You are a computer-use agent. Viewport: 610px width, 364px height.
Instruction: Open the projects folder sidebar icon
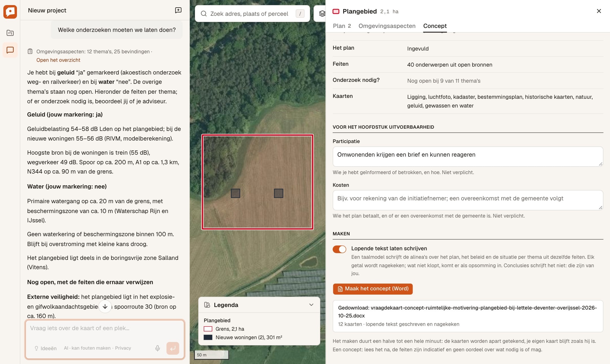(10, 33)
